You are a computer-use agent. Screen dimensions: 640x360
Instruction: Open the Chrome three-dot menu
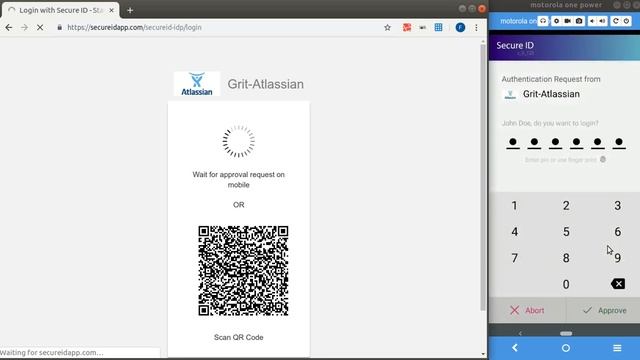[x=476, y=27]
